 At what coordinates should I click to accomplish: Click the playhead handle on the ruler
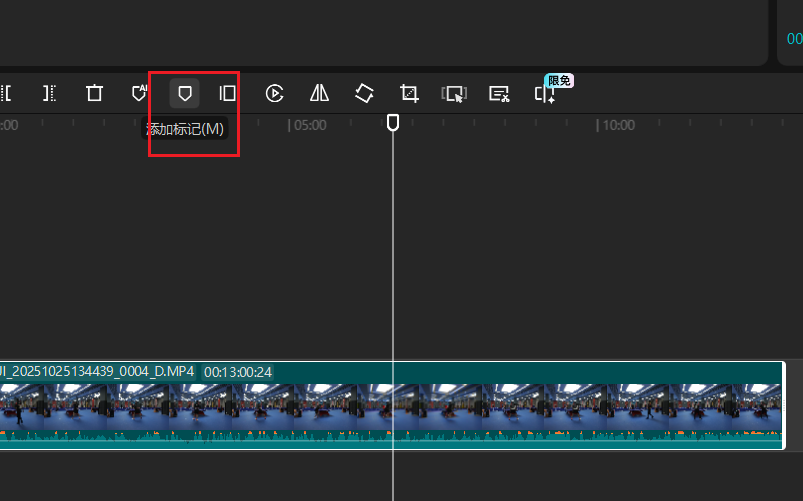coord(393,122)
